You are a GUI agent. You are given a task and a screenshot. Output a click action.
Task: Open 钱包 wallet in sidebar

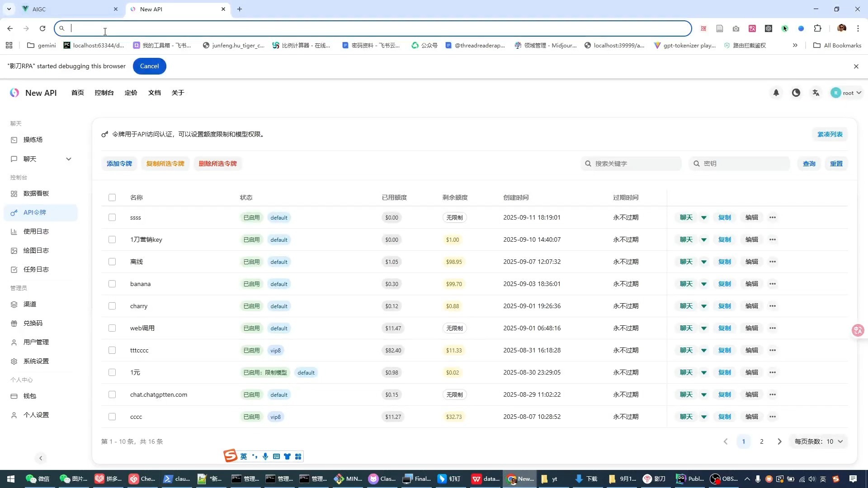coord(30,396)
